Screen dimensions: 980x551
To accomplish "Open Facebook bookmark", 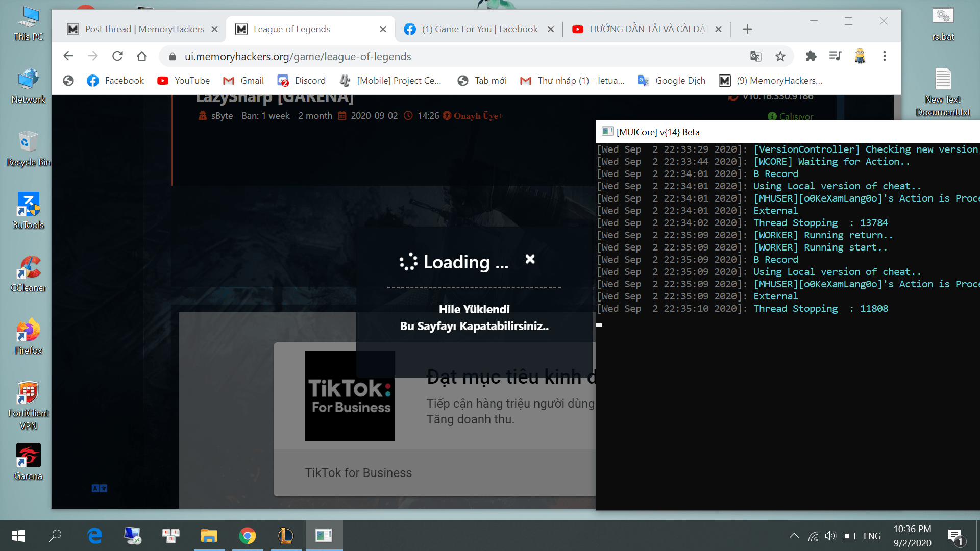I will tap(115, 81).
